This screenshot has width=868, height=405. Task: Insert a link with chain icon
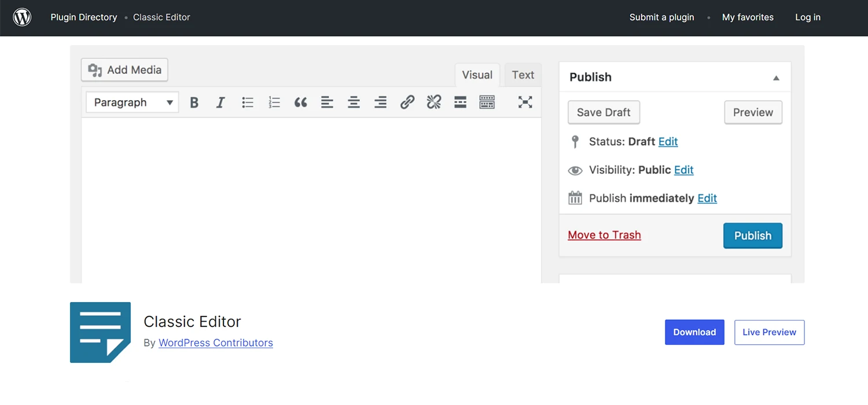pyautogui.click(x=407, y=102)
